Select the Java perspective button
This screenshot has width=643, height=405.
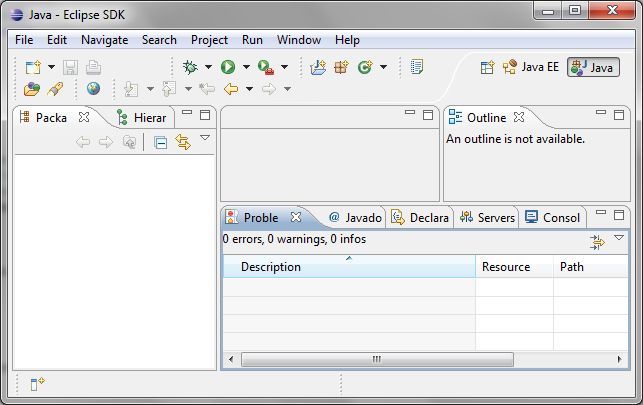[x=593, y=68]
